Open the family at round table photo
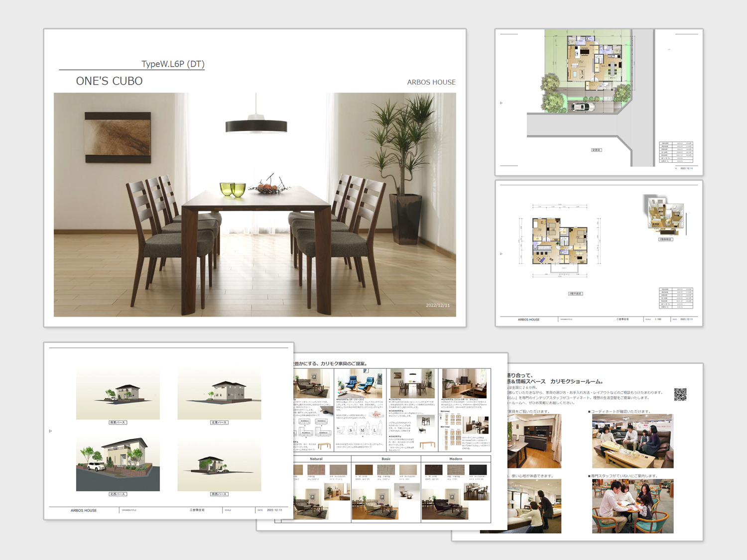 tap(632, 506)
